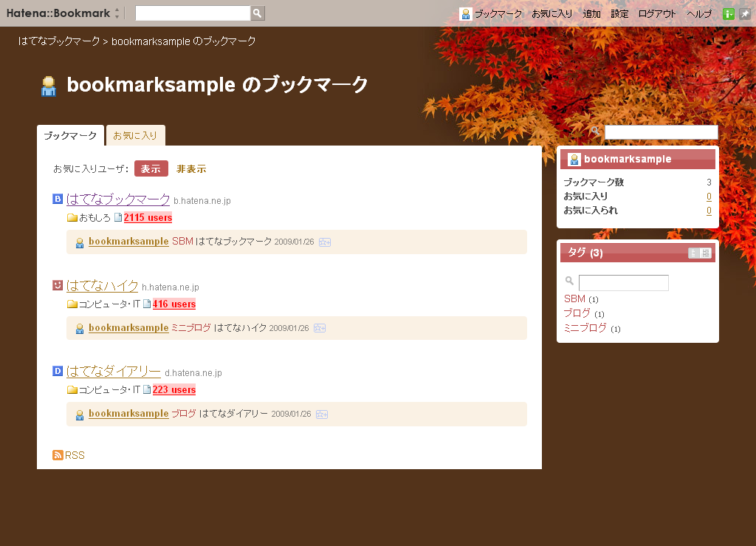The width and height of the screenshot is (756, 546).
Task: Click the Hatena::Bookmark logo
Action: pos(58,13)
